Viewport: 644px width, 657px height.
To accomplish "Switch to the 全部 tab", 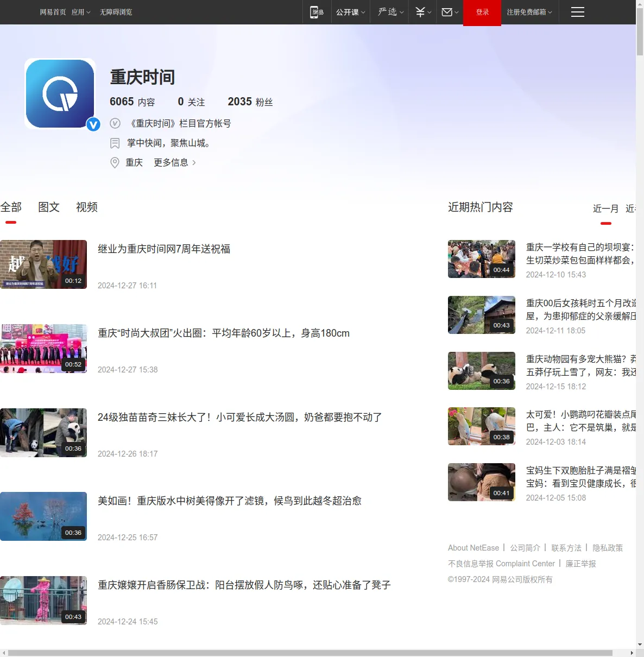I will [11, 207].
